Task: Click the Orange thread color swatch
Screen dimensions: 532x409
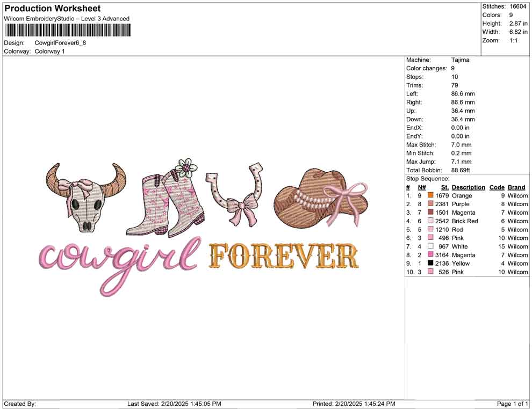Action: coord(430,195)
